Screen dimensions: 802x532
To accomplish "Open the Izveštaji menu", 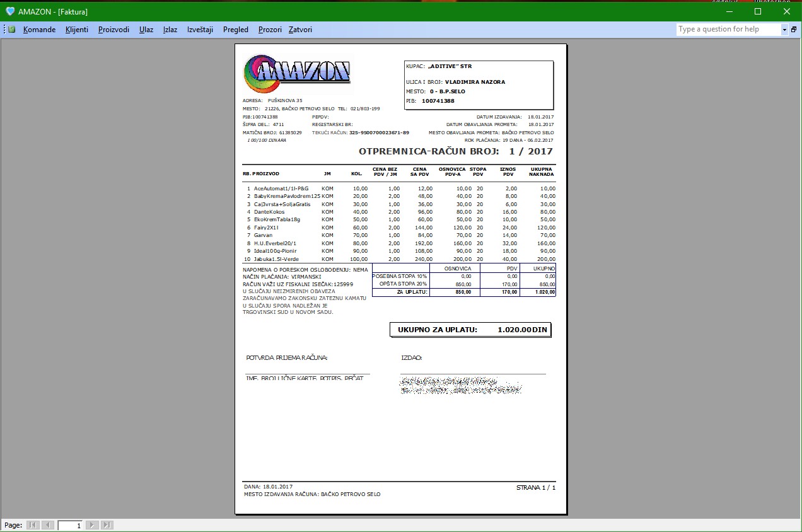I will pyautogui.click(x=200, y=30).
